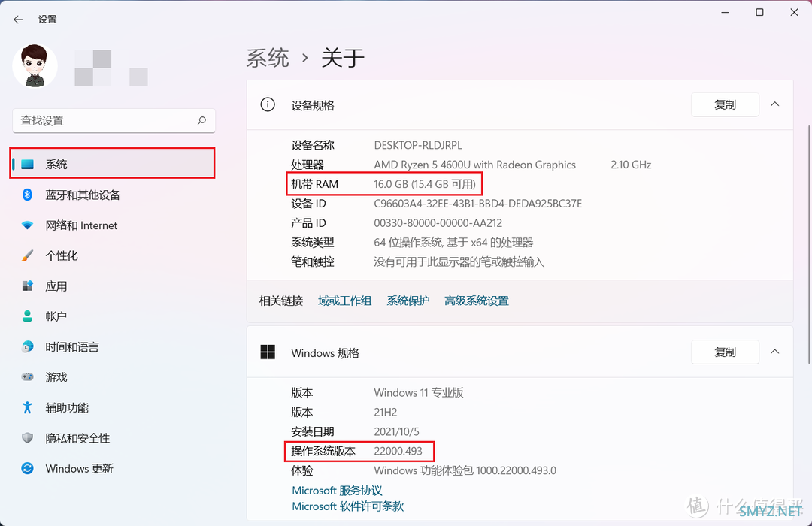Viewport: 812px width, 526px height.
Task: Click the 没有可用于此显示器的笔或触控输入 text
Action: pos(459,262)
